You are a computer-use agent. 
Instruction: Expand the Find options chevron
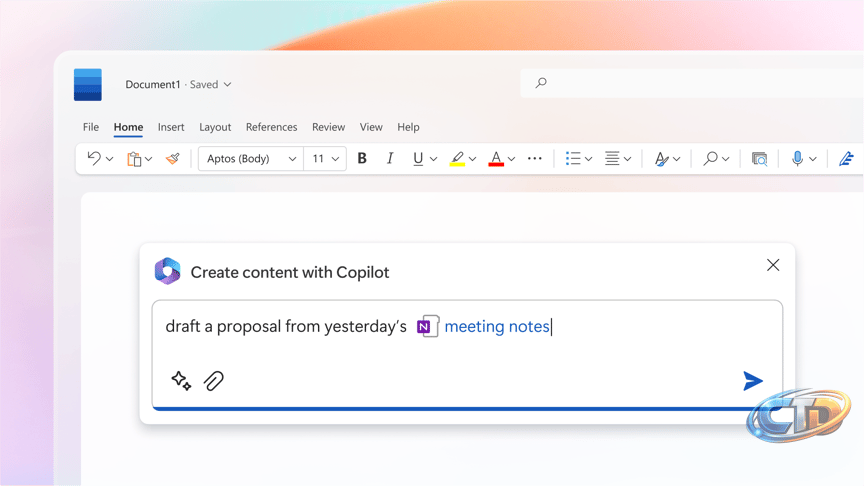click(726, 159)
